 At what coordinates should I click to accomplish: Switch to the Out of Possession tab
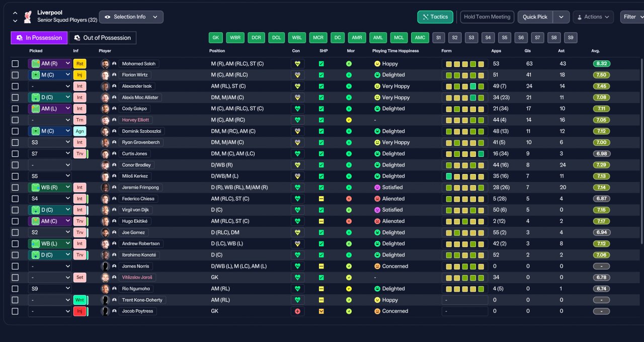(102, 38)
